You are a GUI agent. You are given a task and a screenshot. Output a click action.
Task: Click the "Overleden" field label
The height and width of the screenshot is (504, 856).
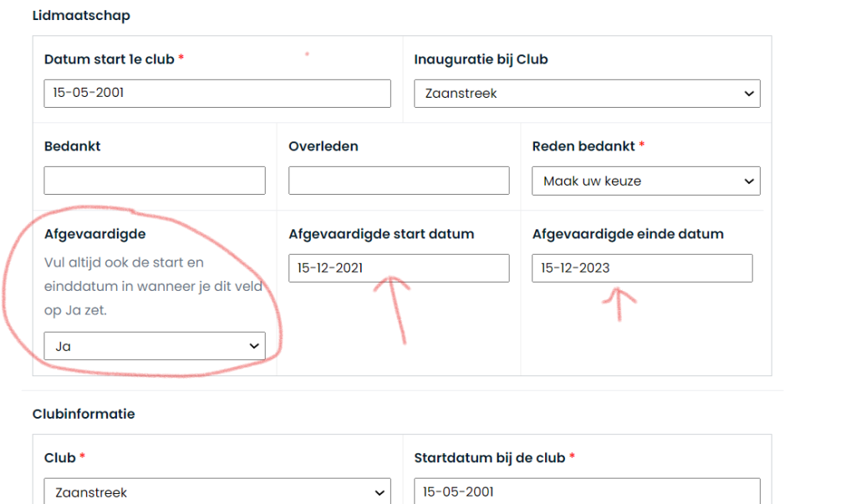(323, 146)
